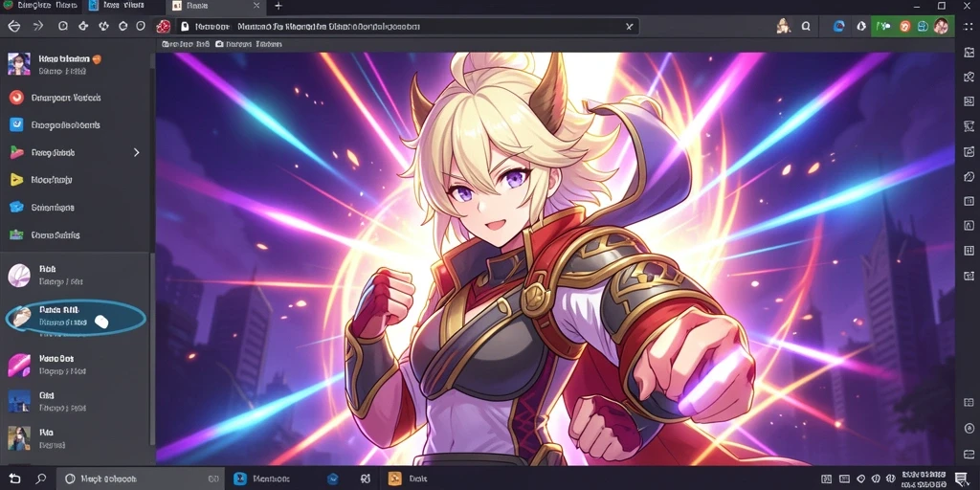Clear the address bar with its X icon

[630, 27]
